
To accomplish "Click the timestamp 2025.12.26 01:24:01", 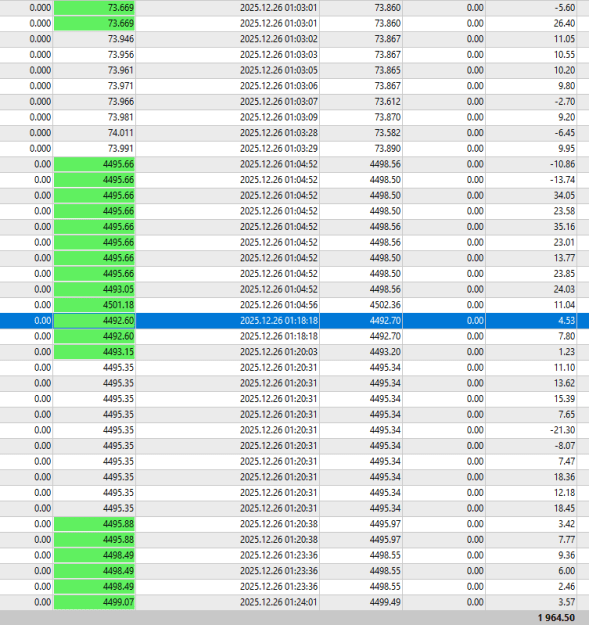I will tap(279, 602).
